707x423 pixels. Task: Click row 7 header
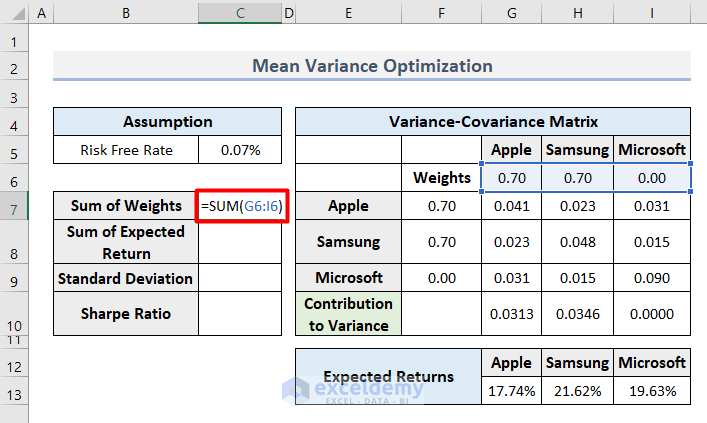14,206
